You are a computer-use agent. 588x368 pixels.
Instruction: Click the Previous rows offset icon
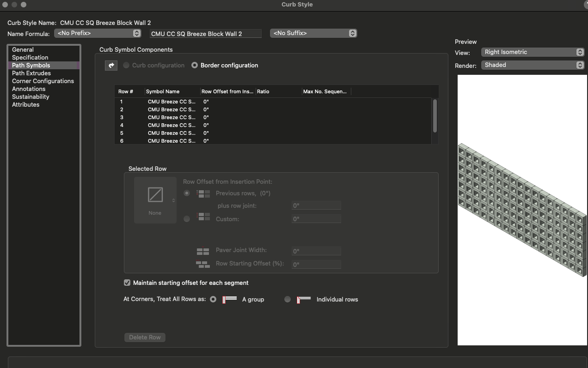tap(203, 193)
